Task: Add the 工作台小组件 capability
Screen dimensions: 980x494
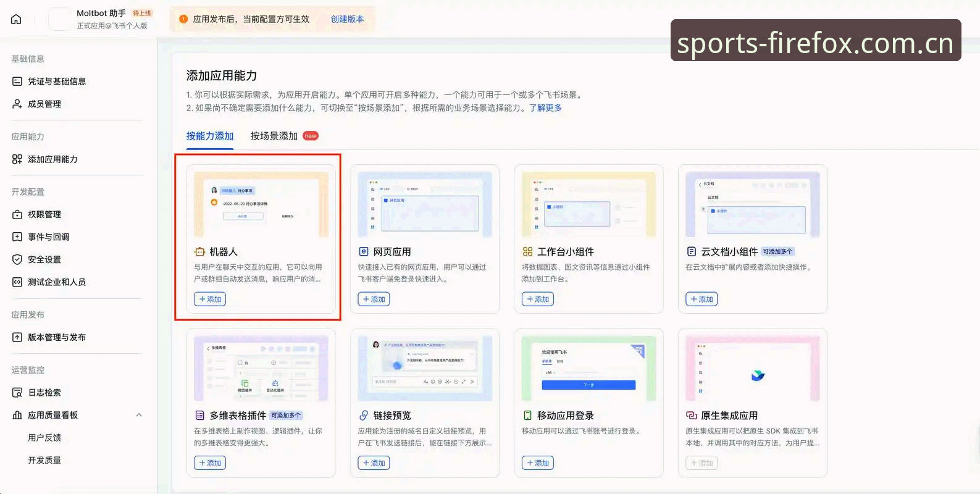Action: (x=538, y=299)
